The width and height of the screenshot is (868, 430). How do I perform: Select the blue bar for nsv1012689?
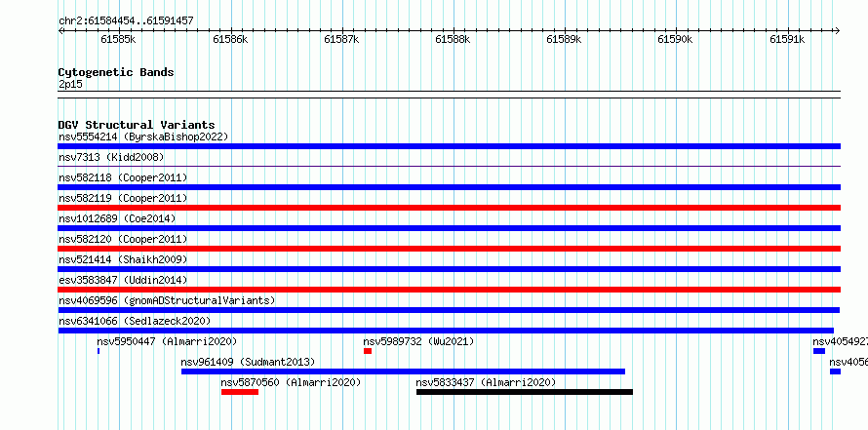point(449,228)
